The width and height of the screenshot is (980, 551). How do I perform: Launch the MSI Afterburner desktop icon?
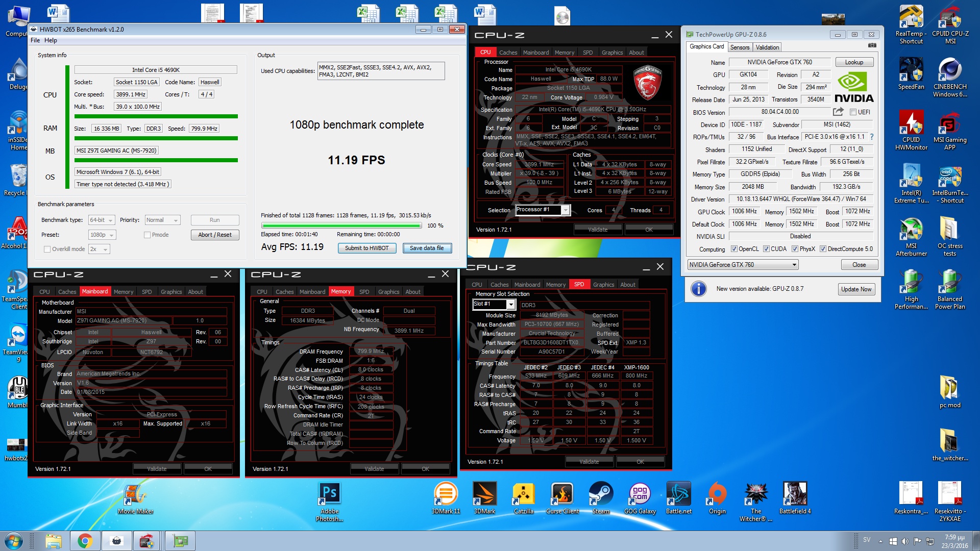[x=911, y=236]
